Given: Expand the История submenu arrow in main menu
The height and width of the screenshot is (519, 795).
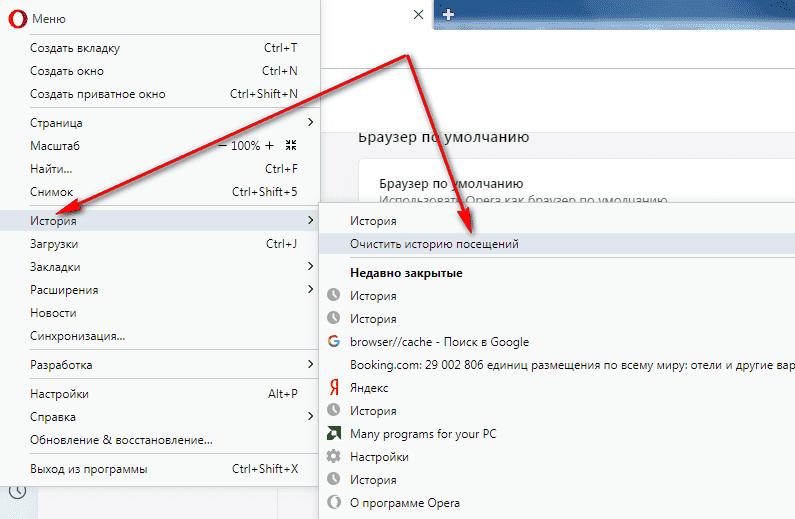Looking at the screenshot, I should [x=310, y=220].
